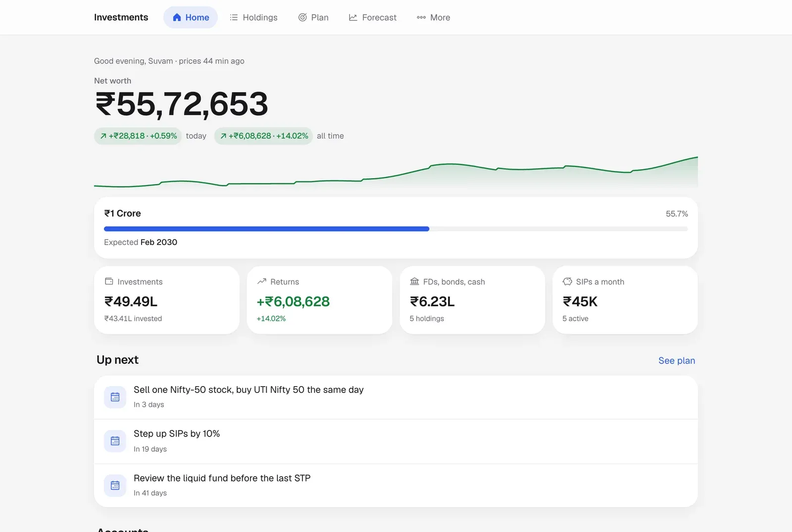Click the trending arrow icon on Returns card

[x=262, y=281]
